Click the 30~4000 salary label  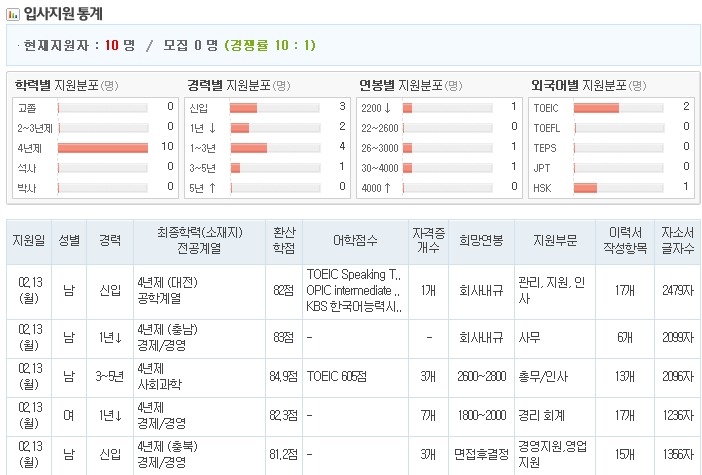(380, 168)
